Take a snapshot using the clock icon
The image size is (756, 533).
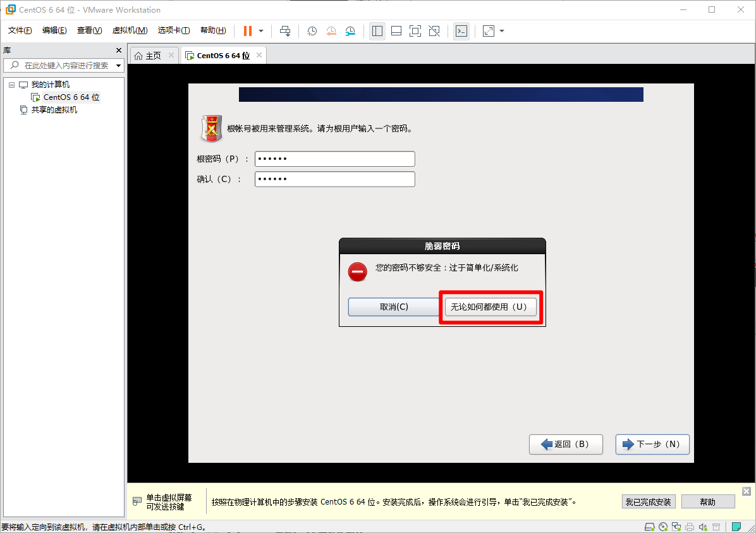(x=312, y=31)
